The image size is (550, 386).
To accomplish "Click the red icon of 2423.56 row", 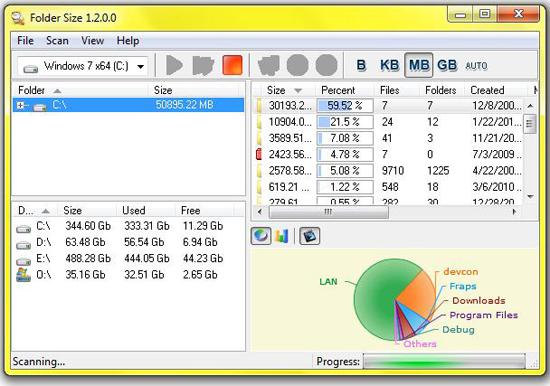I will [259, 154].
